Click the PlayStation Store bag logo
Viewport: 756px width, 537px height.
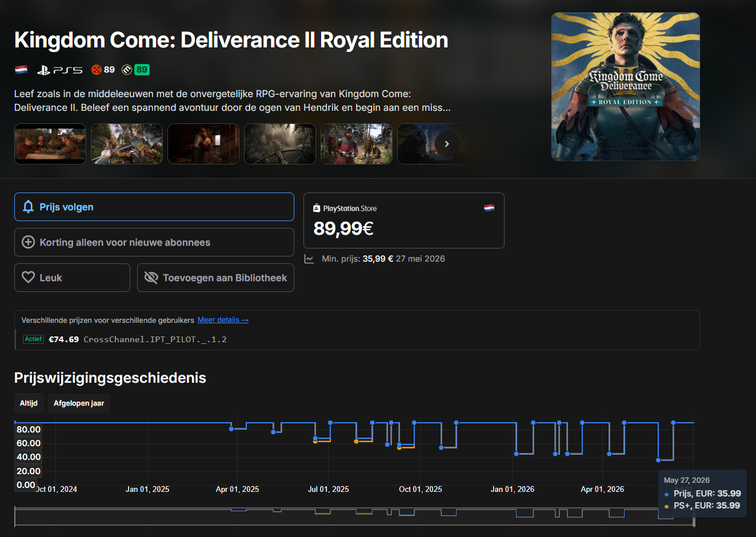pyautogui.click(x=317, y=209)
